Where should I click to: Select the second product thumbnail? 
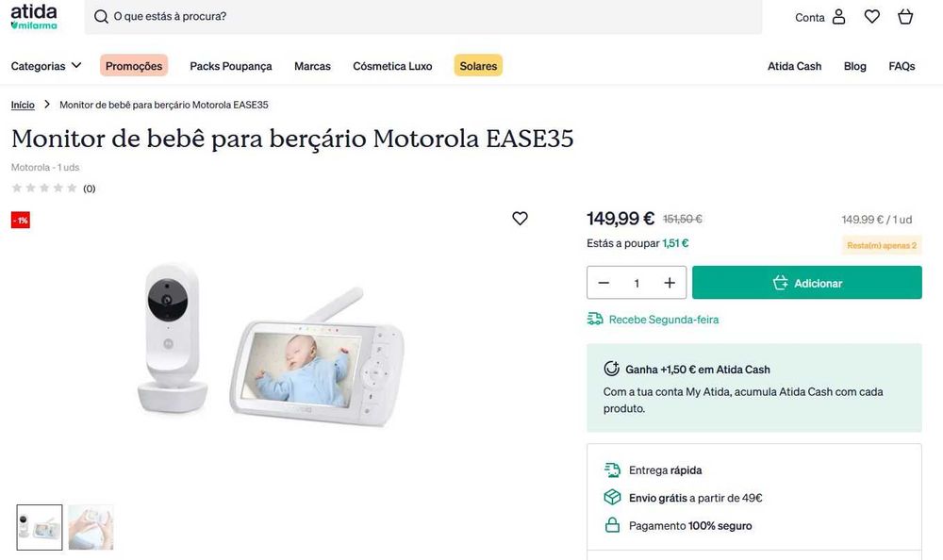(91, 527)
